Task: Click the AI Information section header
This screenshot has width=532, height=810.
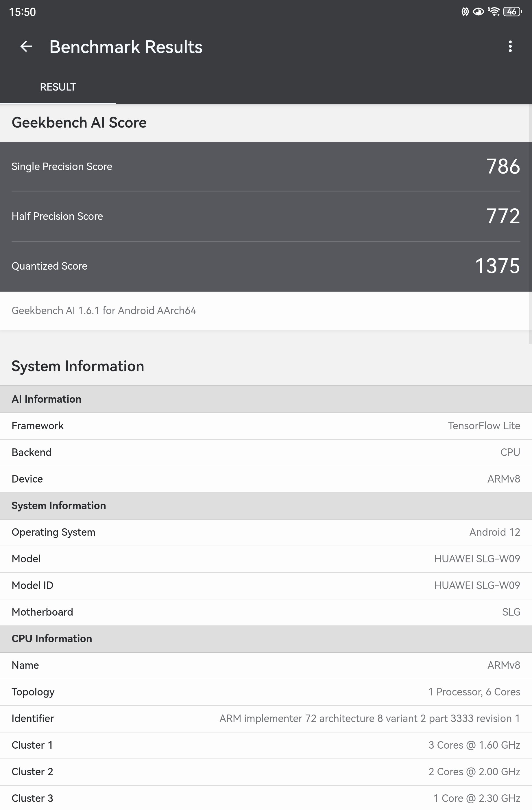Action: pyautogui.click(x=266, y=399)
